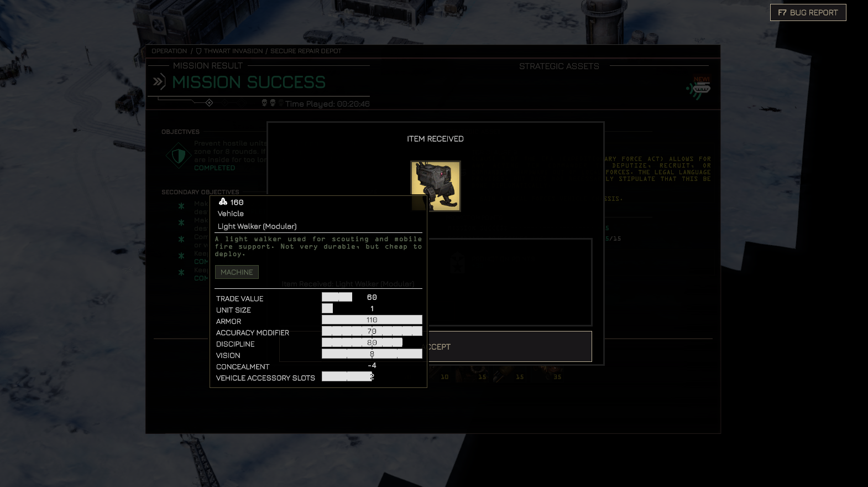Screen dimensions: 868x487
Task: Click the ITEM RECEIVED title
Action: click(435, 139)
